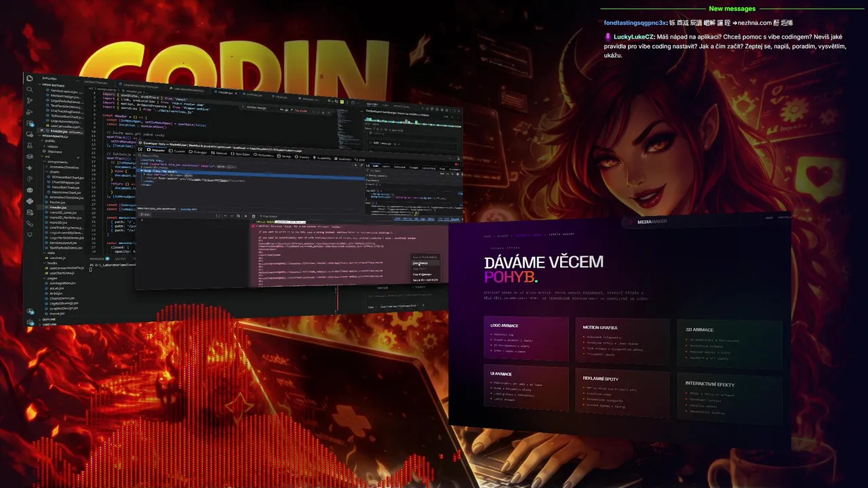
Task: Open Footer.jsx in the file tree
Action: tap(57, 202)
